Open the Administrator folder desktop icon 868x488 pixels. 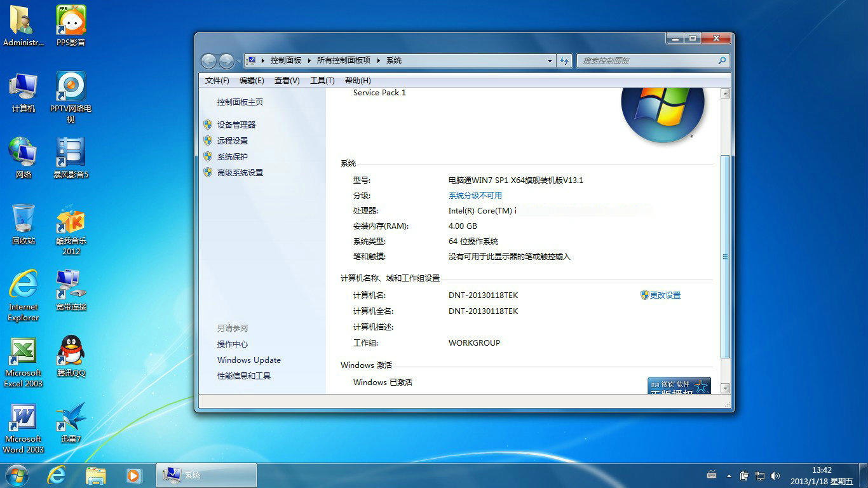pyautogui.click(x=24, y=26)
